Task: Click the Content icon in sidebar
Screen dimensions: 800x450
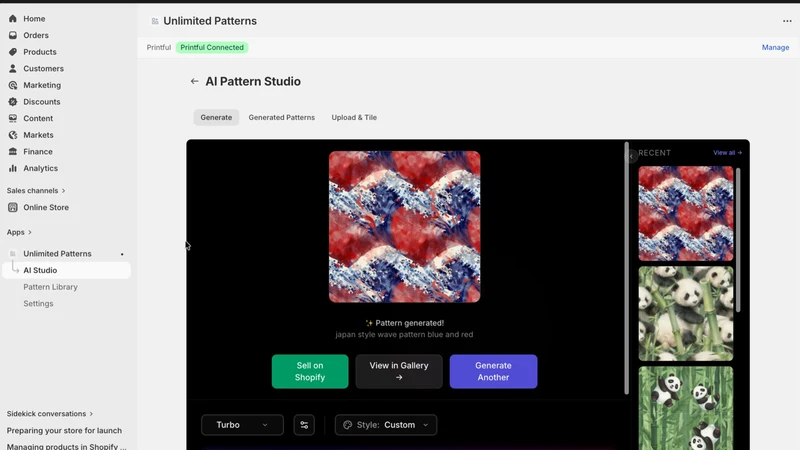Action: coord(13,118)
